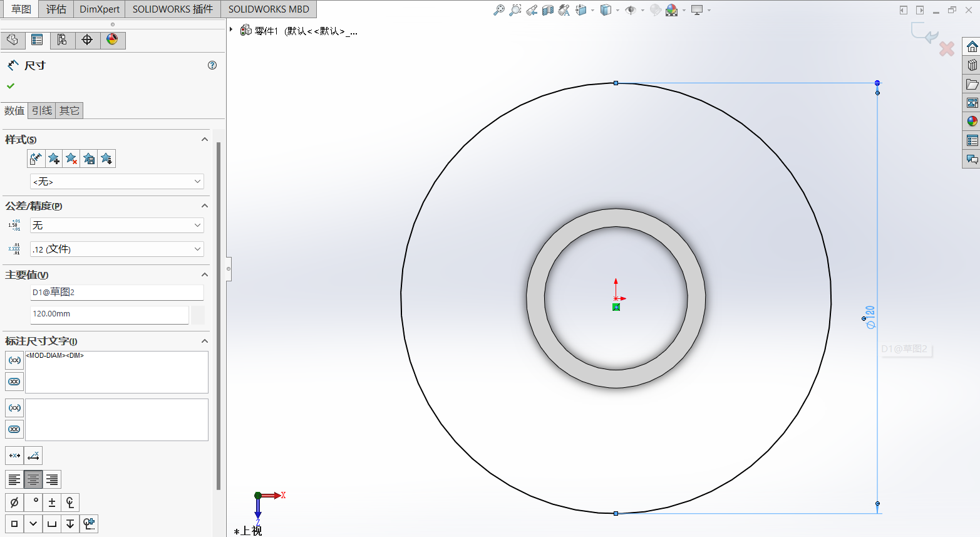Open the .12 (文件) precision dropdown
The width and height of the screenshot is (980, 537).
tap(117, 249)
